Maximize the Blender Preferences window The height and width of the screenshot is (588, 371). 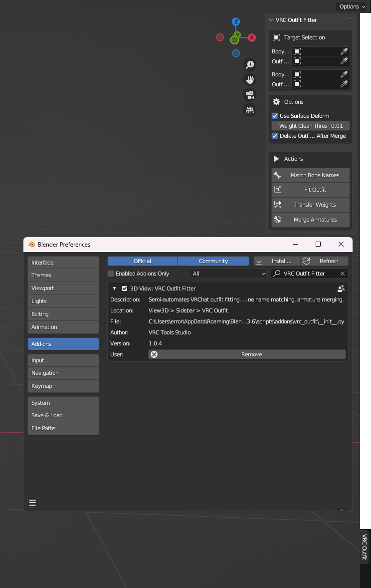318,244
